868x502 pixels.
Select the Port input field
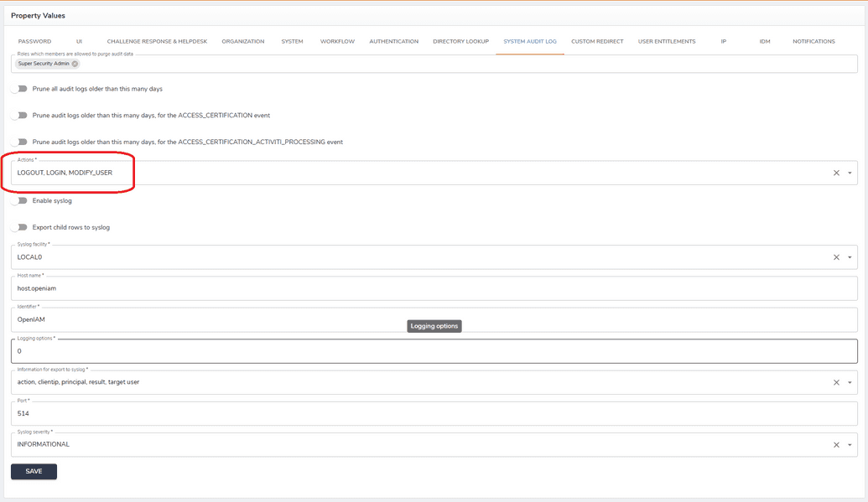[x=252, y=413]
